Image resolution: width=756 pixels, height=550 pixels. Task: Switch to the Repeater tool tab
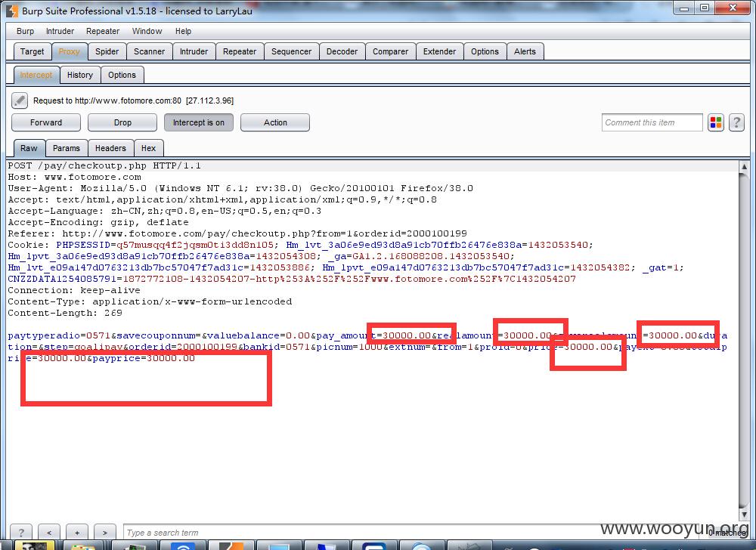click(x=240, y=51)
